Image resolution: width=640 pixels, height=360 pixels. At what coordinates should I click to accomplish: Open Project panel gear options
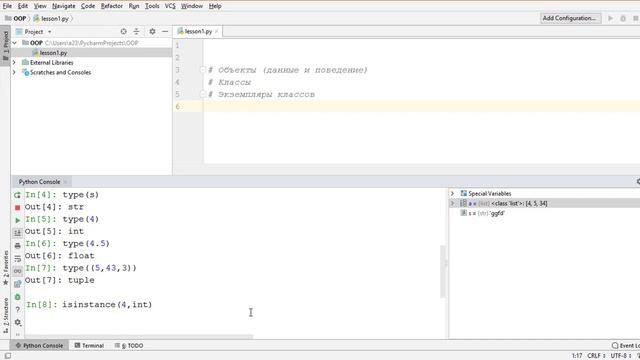point(152,31)
